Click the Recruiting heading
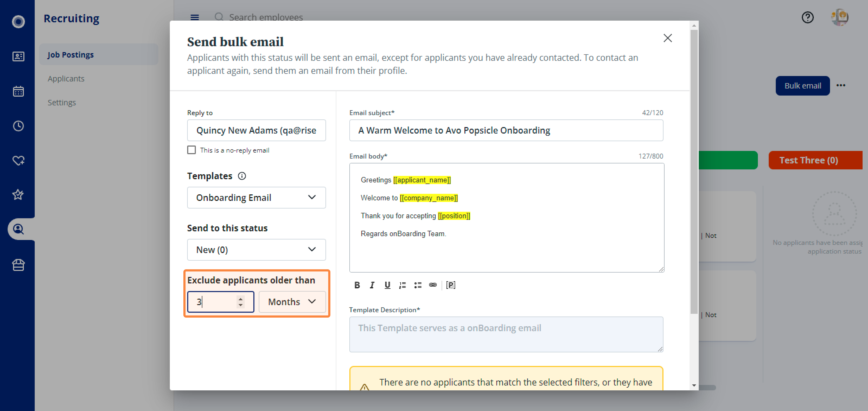 point(71,18)
